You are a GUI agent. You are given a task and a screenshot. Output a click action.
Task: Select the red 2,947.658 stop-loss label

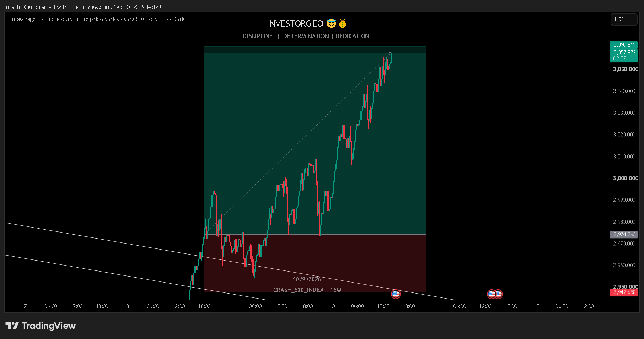[623, 292]
